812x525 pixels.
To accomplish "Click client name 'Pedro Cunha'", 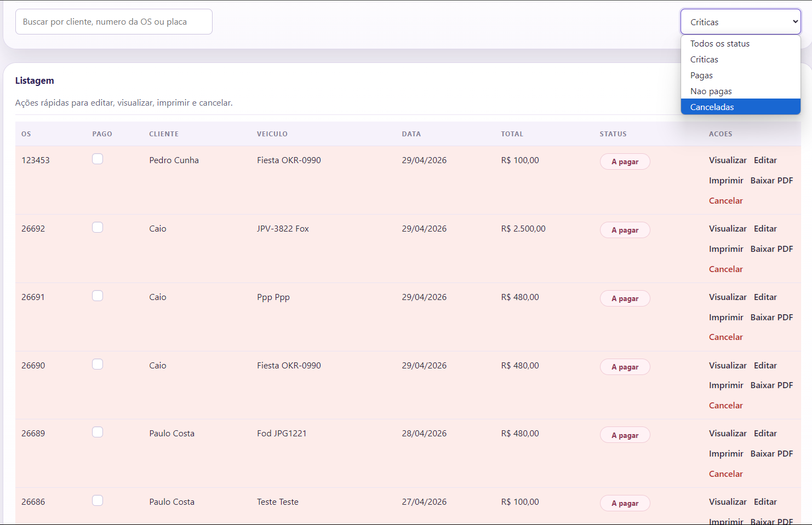I will (x=174, y=160).
